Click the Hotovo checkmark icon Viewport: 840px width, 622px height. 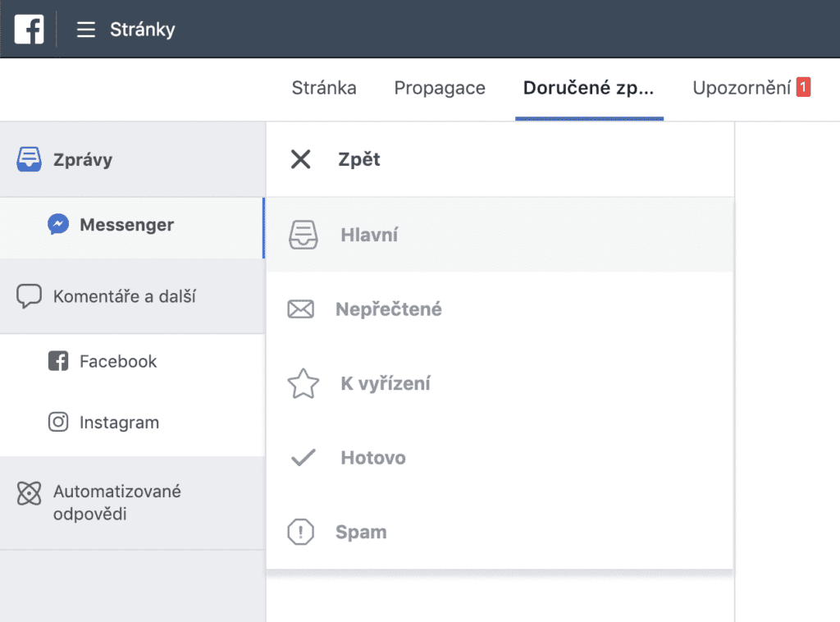click(x=303, y=458)
